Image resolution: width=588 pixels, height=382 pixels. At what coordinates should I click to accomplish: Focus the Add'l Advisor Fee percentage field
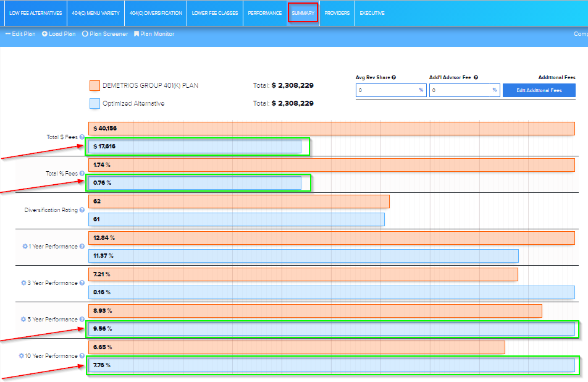click(x=460, y=90)
